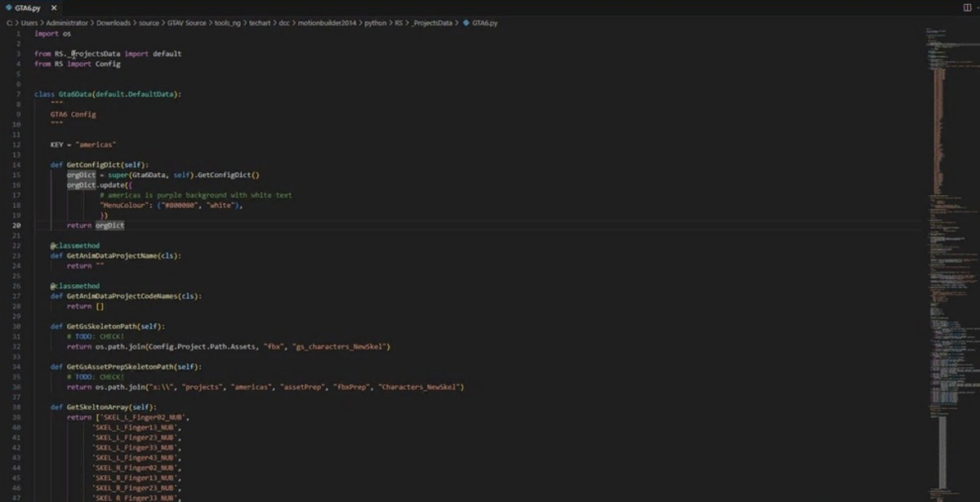980x502 pixels.
Task: Open the RS folder breadcrumb
Action: pyautogui.click(x=399, y=23)
